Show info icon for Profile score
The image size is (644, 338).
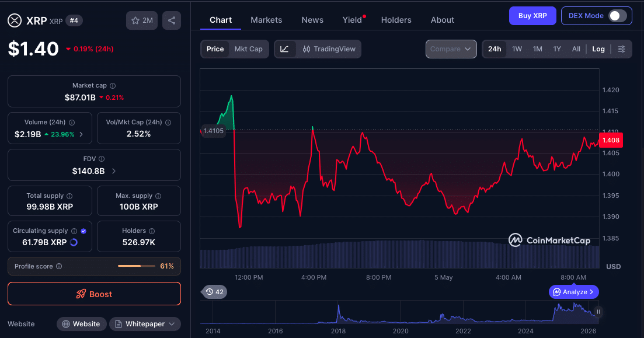(x=59, y=266)
